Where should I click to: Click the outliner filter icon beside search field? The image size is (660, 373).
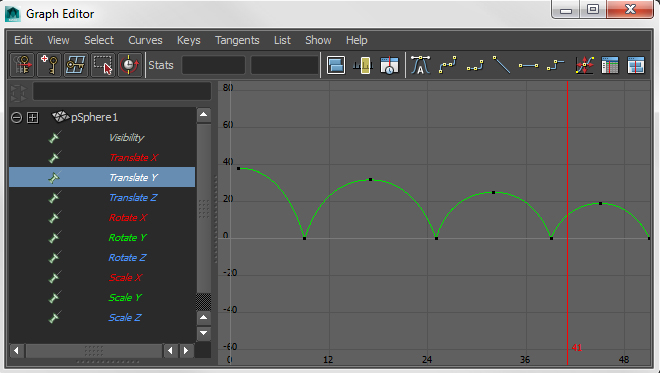(18, 93)
